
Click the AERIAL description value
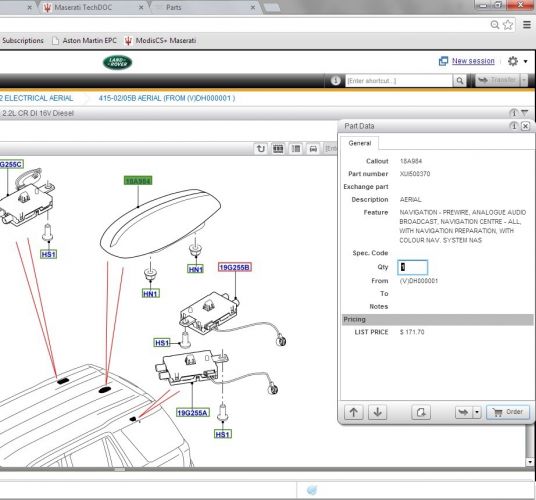tap(410, 199)
